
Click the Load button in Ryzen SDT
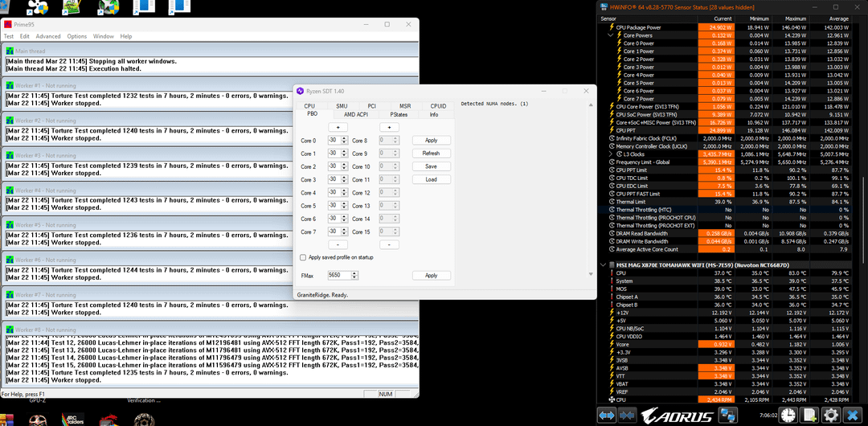(431, 179)
